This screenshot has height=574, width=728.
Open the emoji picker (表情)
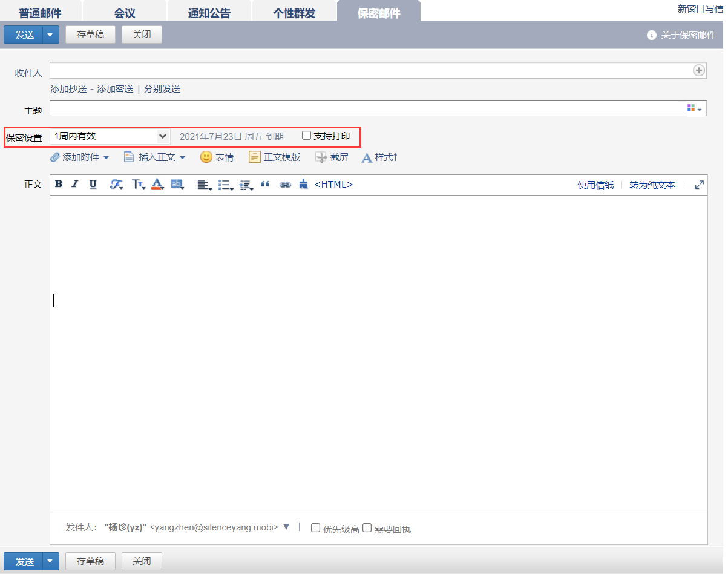(x=217, y=157)
